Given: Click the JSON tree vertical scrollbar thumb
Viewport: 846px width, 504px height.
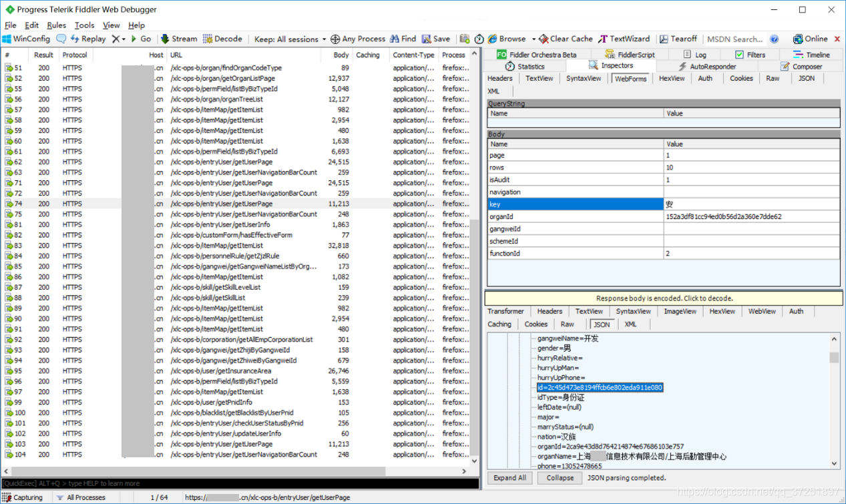Looking at the screenshot, I should click(x=834, y=358).
